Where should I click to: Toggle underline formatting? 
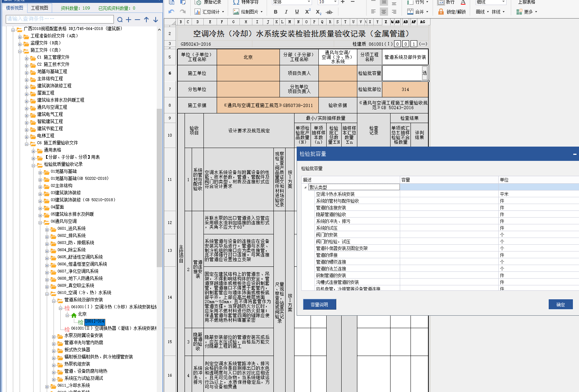tap(297, 12)
